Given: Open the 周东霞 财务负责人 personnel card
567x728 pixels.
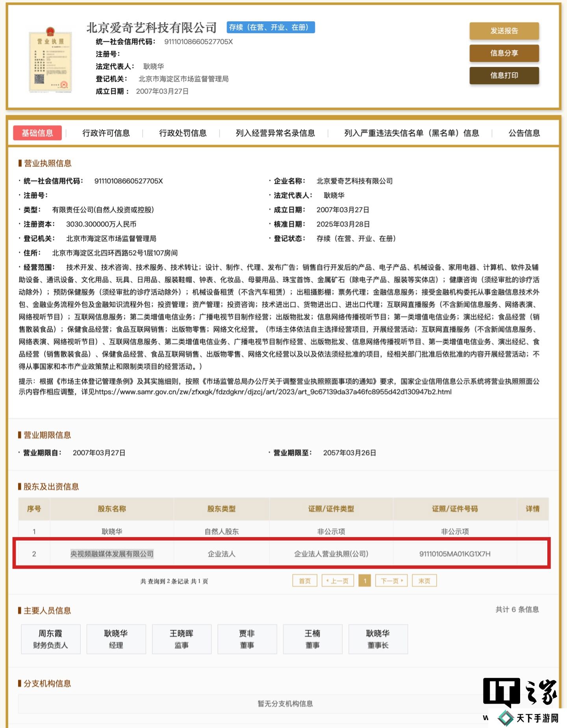Looking at the screenshot, I should pos(50,639).
